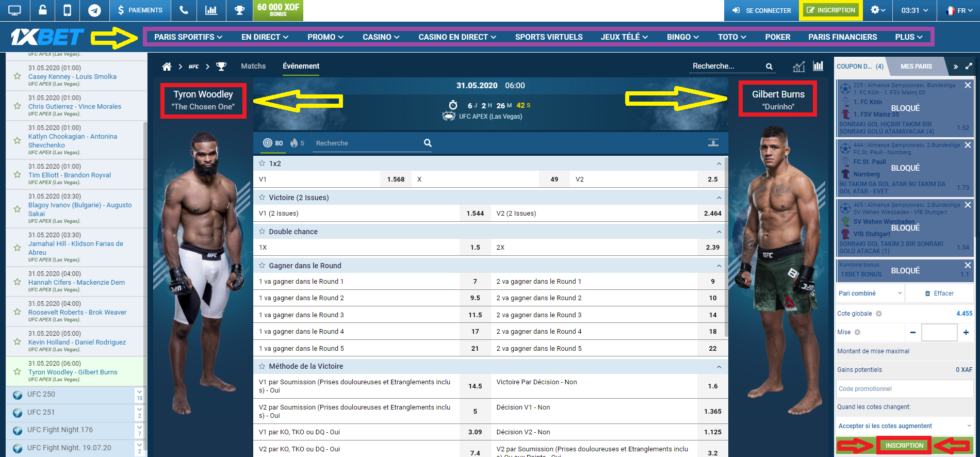Click Se connecter button
The width and height of the screenshot is (980, 457).
tap(761, 10)
